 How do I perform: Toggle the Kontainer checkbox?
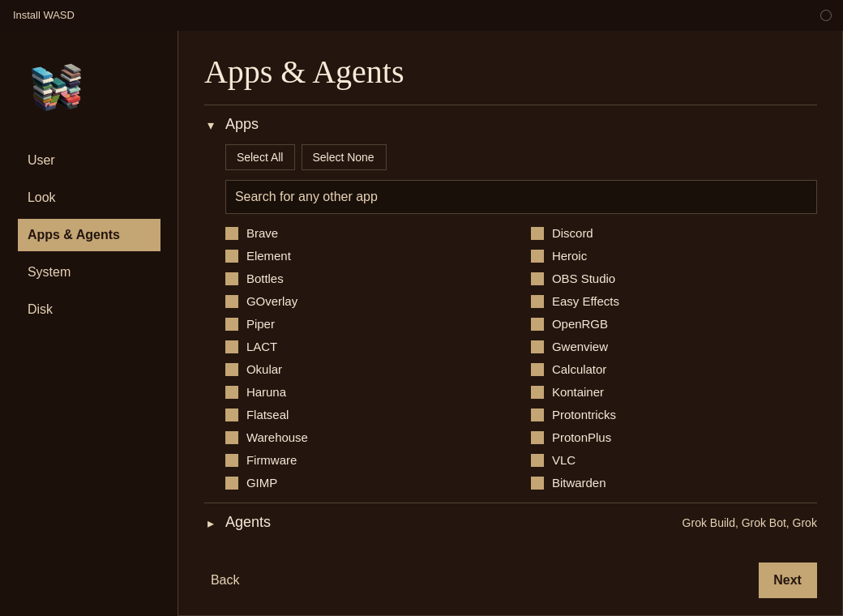pyautogui.click(x=537, y=392)
